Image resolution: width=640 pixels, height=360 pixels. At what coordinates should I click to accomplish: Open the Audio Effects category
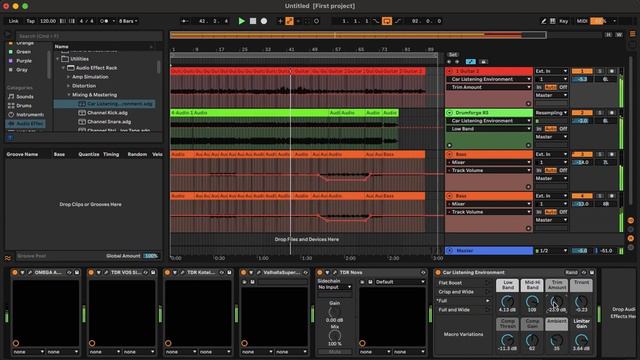[x=26, y=124]
